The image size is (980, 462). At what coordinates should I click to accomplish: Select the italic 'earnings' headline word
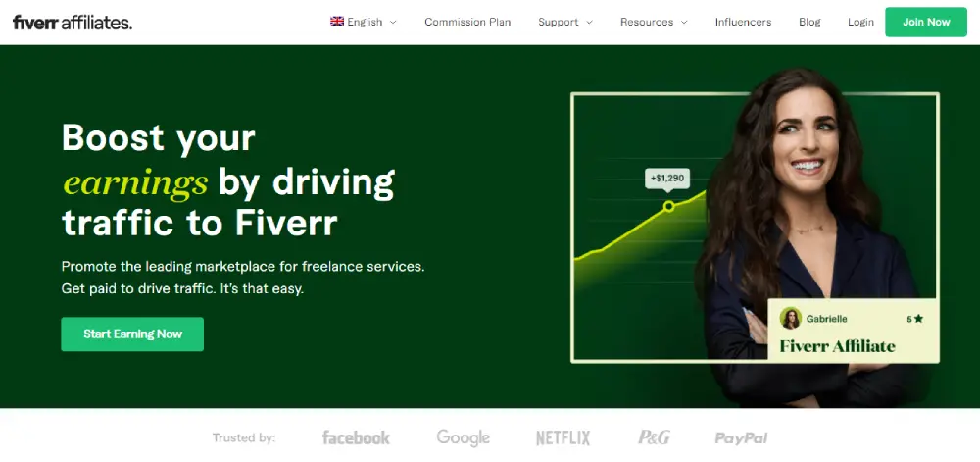coord(135,182)
